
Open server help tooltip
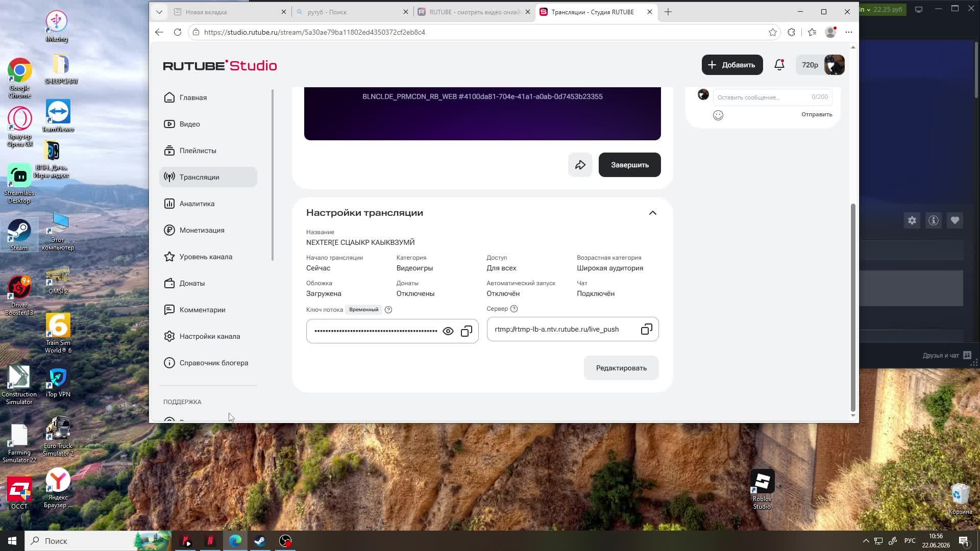coord(514,309)
